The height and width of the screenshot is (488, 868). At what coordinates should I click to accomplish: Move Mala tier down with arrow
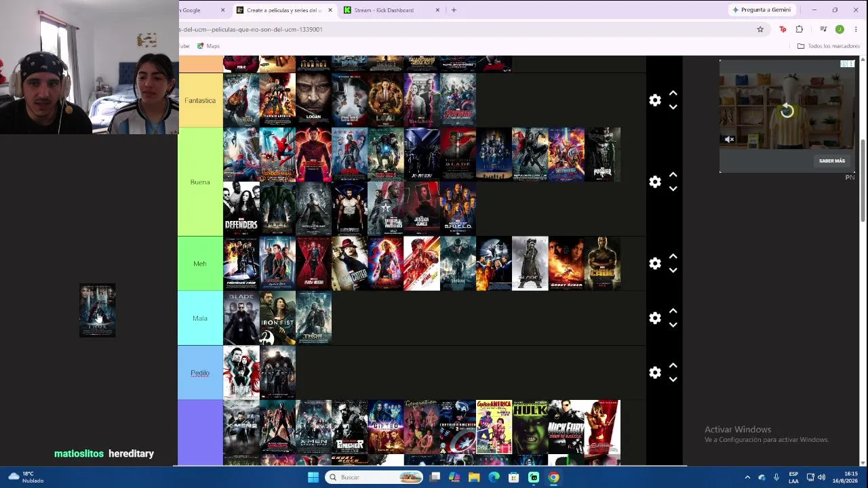[673, 325]
